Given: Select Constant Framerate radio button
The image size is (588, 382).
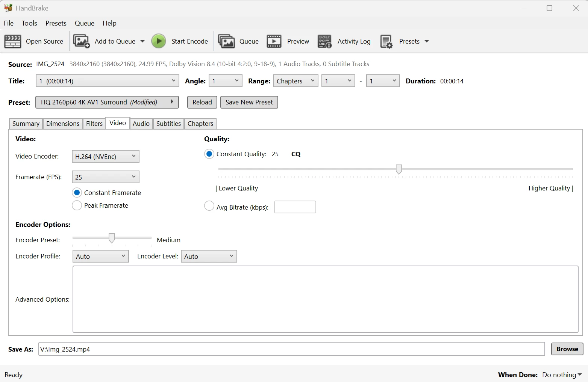Looking at the screenshot, I should tap(77, 193).
